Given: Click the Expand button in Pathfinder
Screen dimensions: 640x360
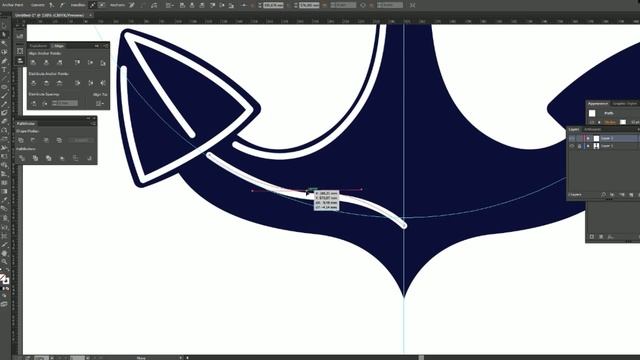Looking at the screenshot, I should pos(81,140).
